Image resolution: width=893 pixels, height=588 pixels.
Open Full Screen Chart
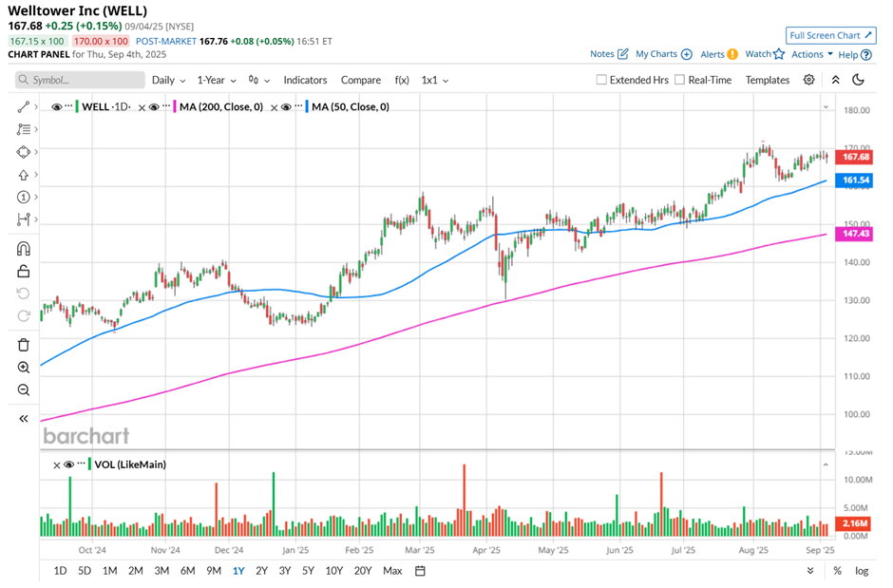click(x=831, y=35)
